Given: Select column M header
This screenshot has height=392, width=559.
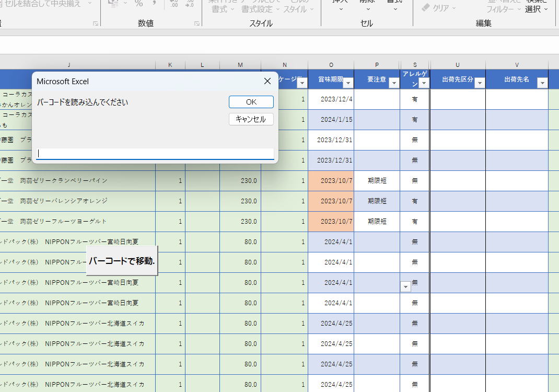Looking at the screenshot, I should pyautogui.click(x=240, y=65).
